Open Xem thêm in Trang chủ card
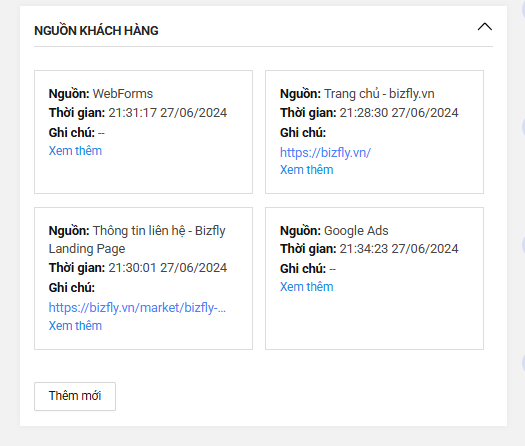This screenshot has width=525, height=446. click(x=306, y=170)
